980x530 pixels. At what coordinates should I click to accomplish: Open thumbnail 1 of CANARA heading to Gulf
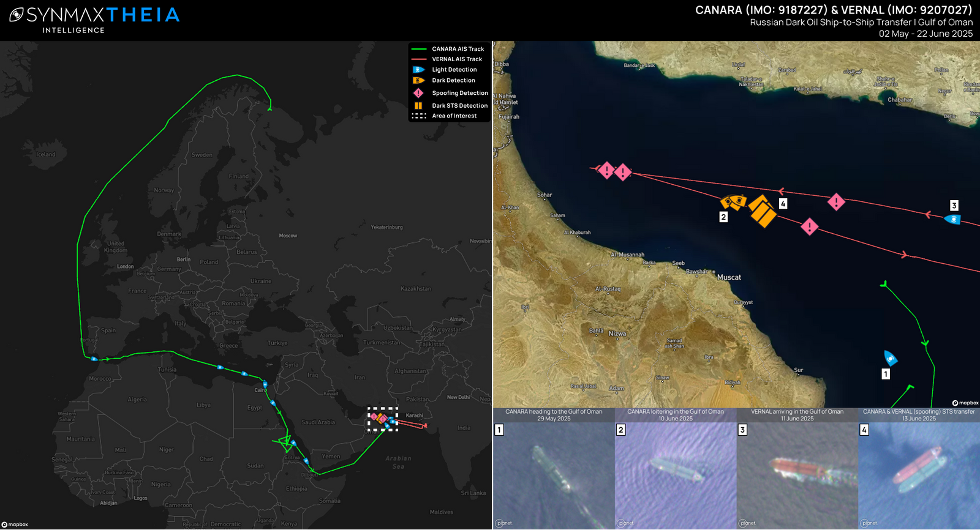coord(554,476)
